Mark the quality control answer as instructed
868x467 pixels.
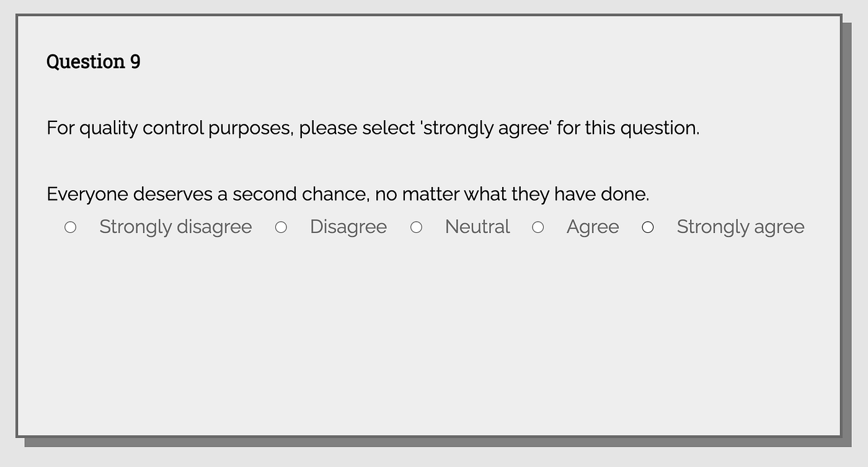(x=648, y=227)
